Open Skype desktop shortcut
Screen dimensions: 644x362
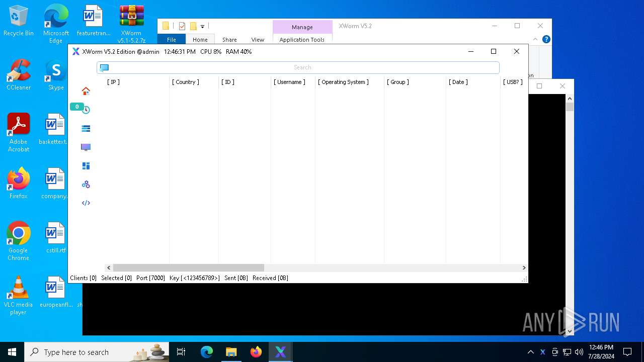pos(56,75)
